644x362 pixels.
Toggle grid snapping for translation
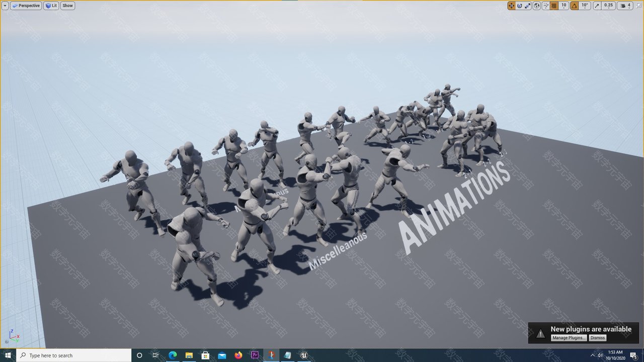[554, 6]
